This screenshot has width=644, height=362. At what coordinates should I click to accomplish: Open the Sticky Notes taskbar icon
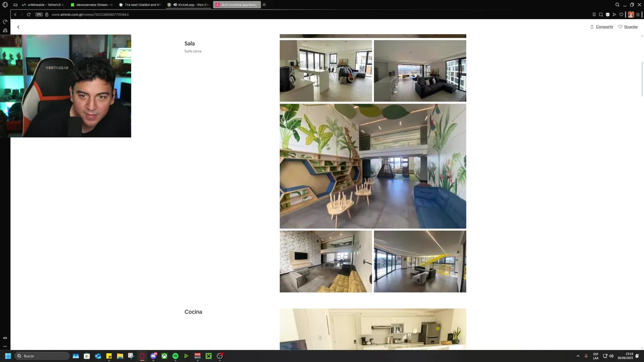point(109,356)
